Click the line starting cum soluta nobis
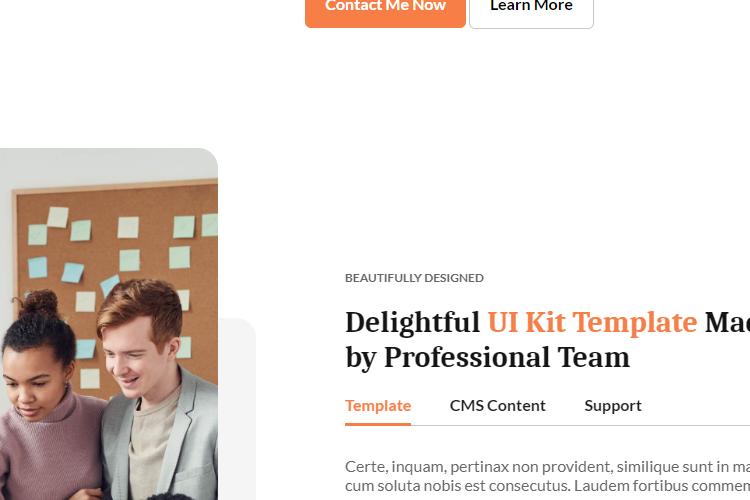 click(547, 486)
